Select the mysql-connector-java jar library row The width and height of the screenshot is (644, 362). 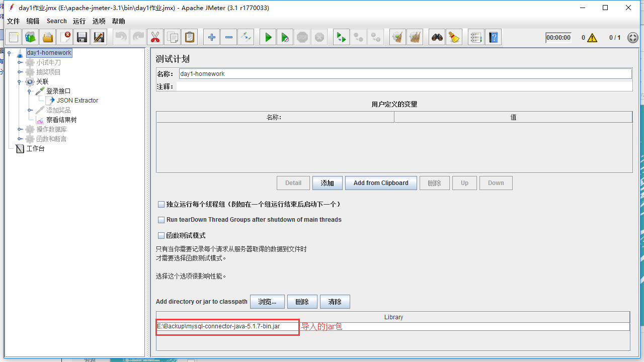393,326
